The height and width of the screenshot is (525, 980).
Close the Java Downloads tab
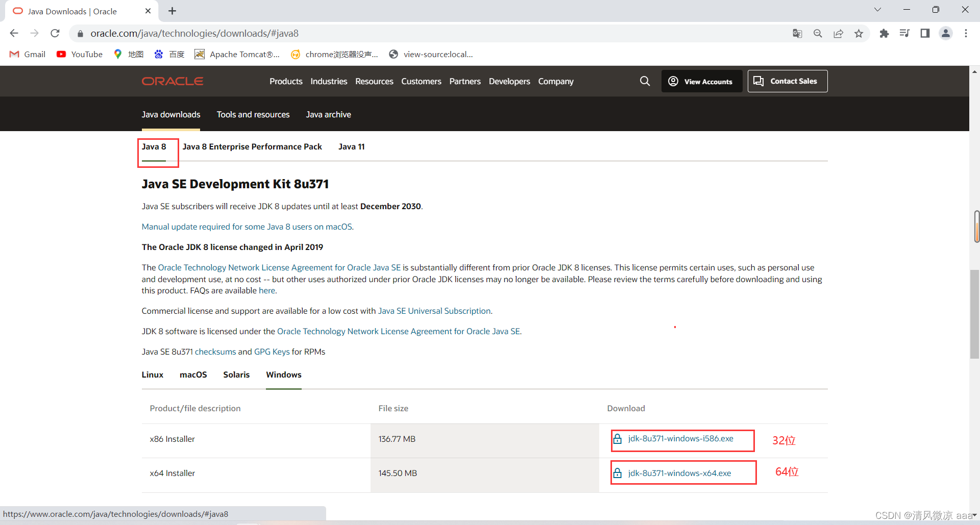click(x=148, y=11)
